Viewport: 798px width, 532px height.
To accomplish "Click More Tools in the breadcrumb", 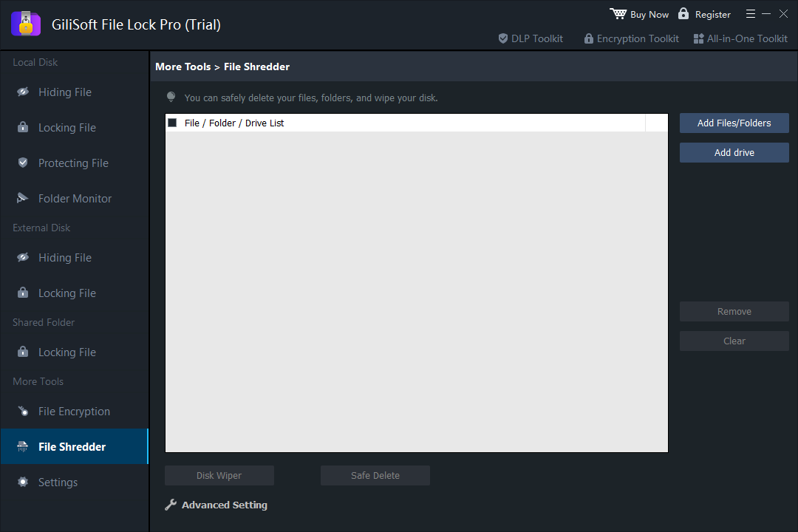I will (x=183, y=66).
